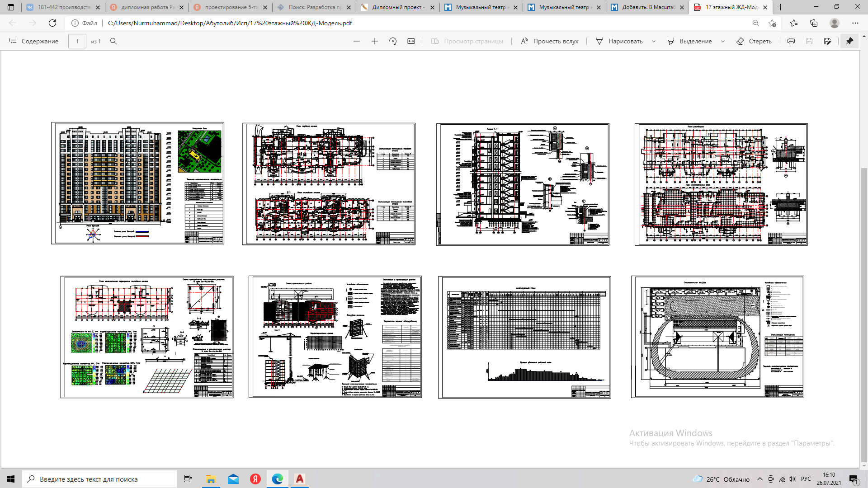
Task: Click the calendar plan schedule sheet
Action: click(524, 337)
